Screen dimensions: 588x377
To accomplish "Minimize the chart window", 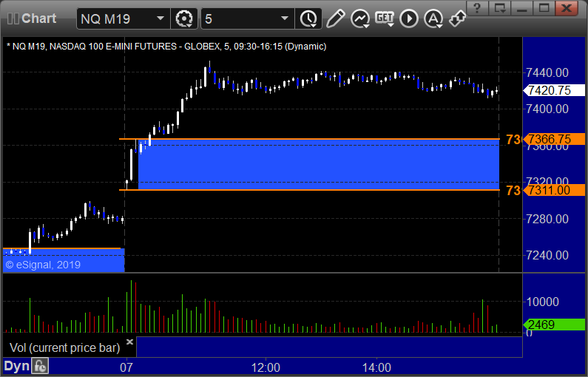I will tap(522, 8).
